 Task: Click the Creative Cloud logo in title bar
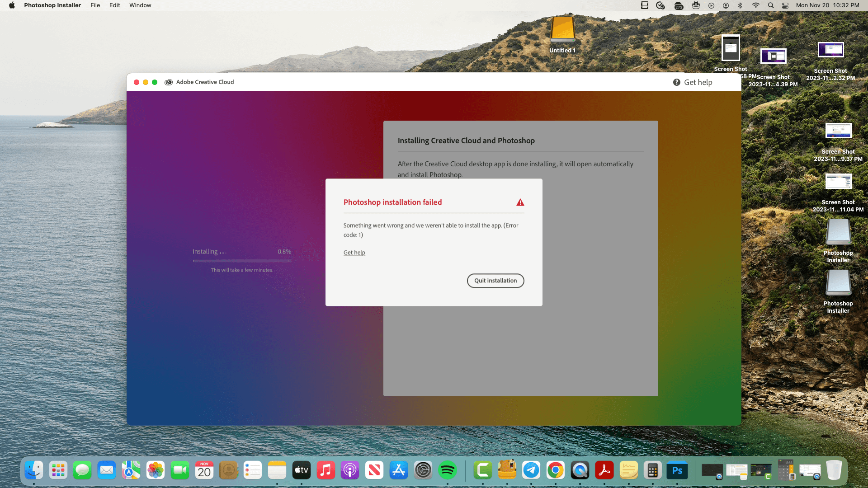169,82
